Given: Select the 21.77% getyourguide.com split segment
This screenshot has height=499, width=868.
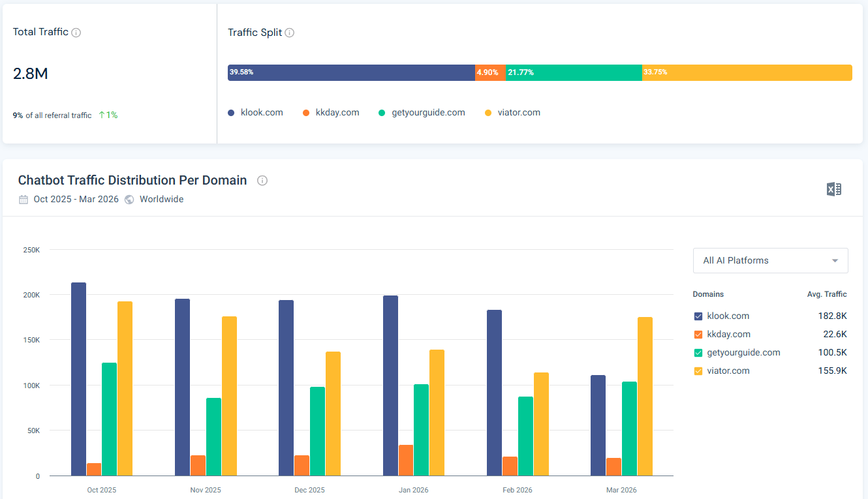Looking at the screenshot, I should [x=574, y=72].
